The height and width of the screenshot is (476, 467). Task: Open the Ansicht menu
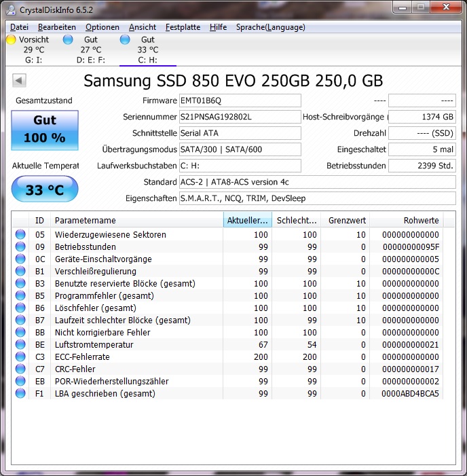[143, 27]
